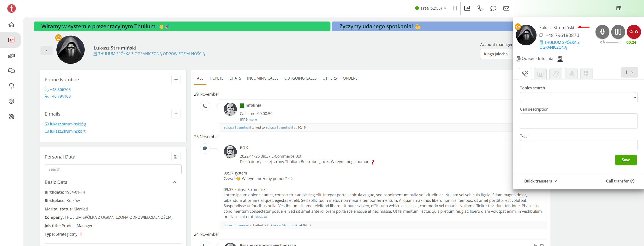This screenshot has height=246, width=644.
Task: Click the customer avatar photo on profile
Action: (x=71, y=50)
